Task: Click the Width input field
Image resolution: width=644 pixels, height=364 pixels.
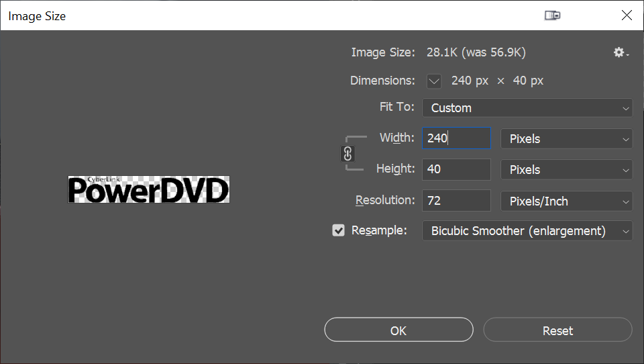Action: point(456,138)
